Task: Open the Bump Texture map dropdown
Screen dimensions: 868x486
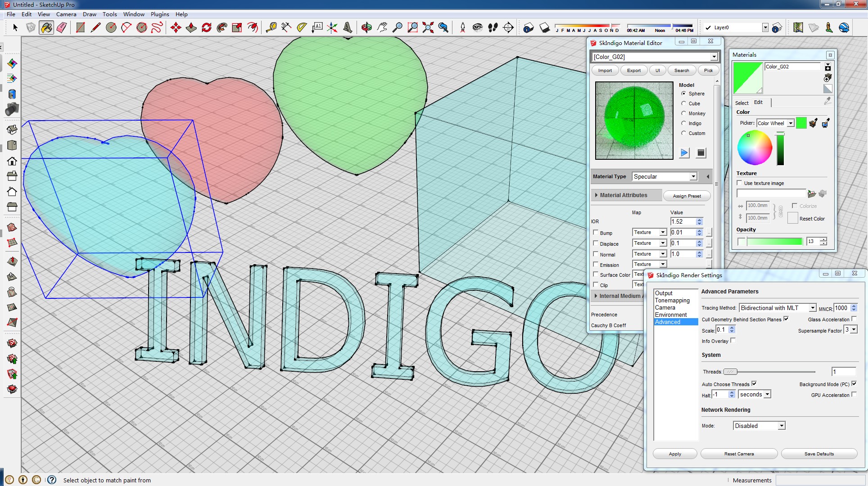Action: 649,232
